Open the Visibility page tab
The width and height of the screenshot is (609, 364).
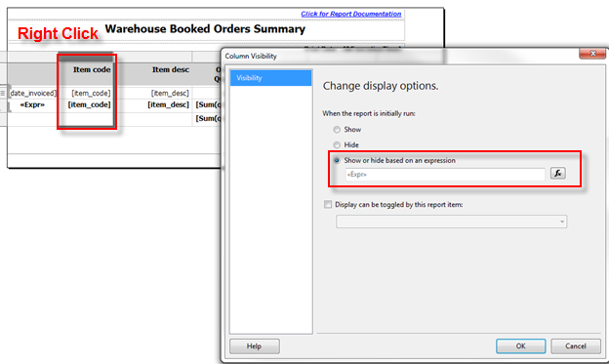[x=270, y=78]
